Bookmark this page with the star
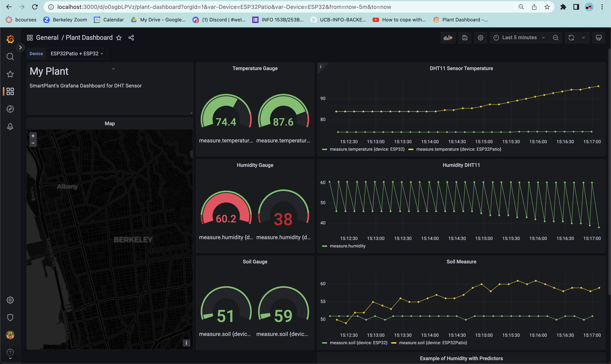Screen dimensions: 611x364 point(547,7)
